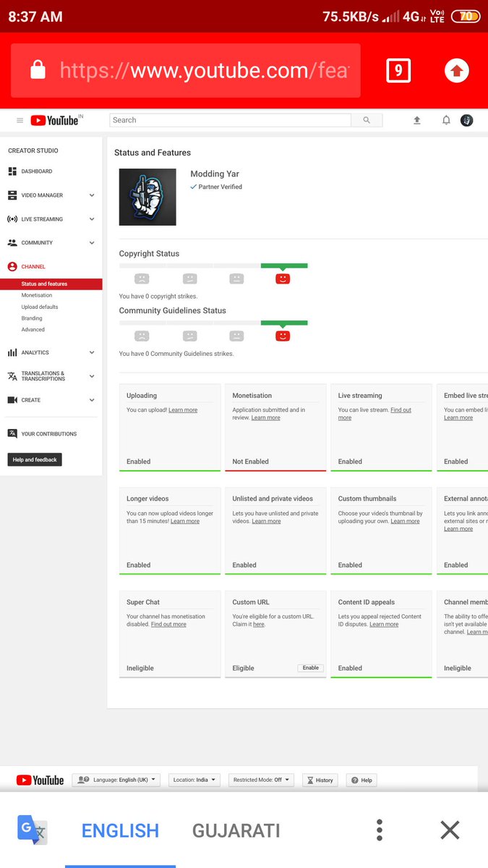Open the Restricted Mode: Off dropdown
Image resolution: width=488 pixels, height=868 pixels.
(262, 780)
